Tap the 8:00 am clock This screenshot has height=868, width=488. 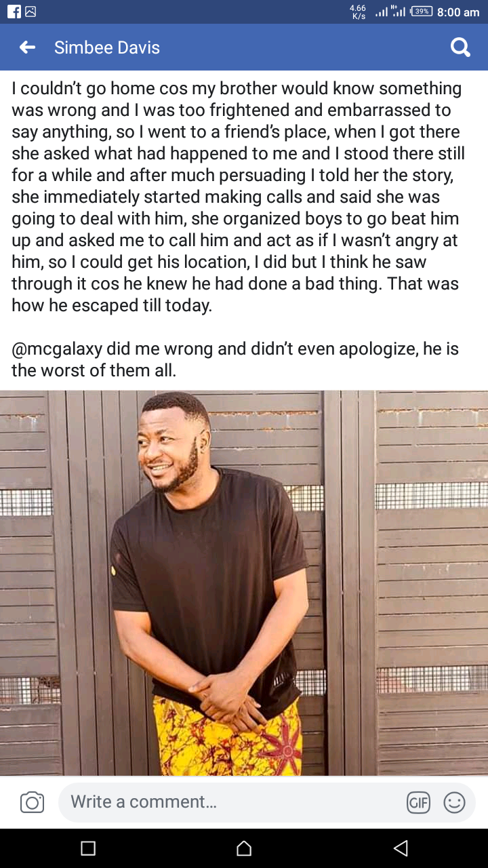[458, 12]
